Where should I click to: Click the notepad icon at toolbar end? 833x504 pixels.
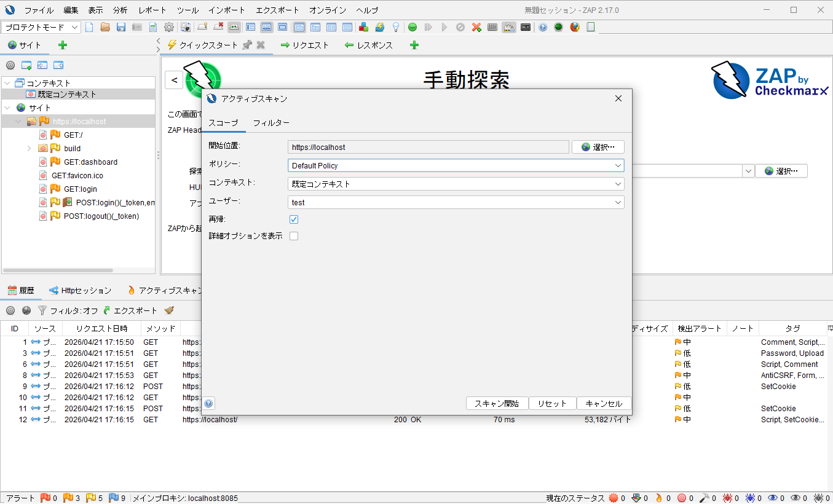coord(591,27)
